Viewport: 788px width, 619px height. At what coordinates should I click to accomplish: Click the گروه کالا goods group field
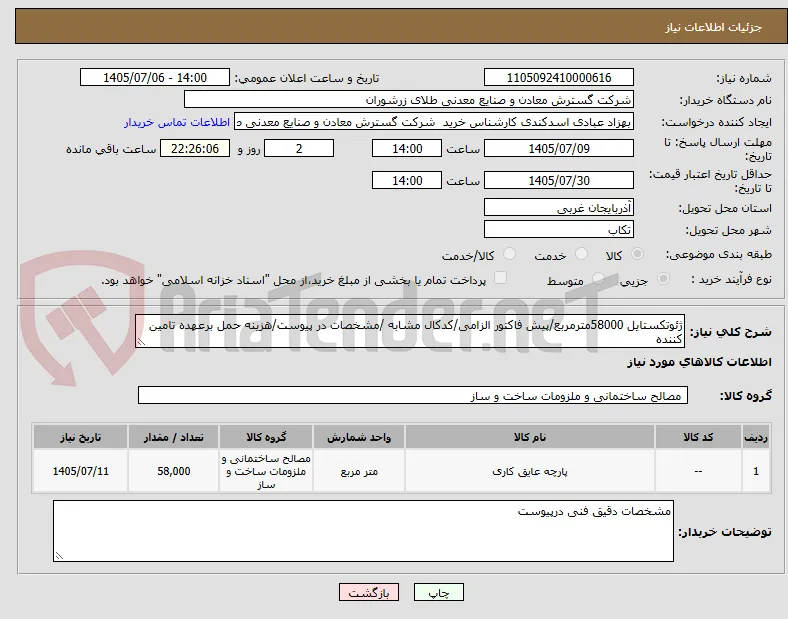click(413, 395)
